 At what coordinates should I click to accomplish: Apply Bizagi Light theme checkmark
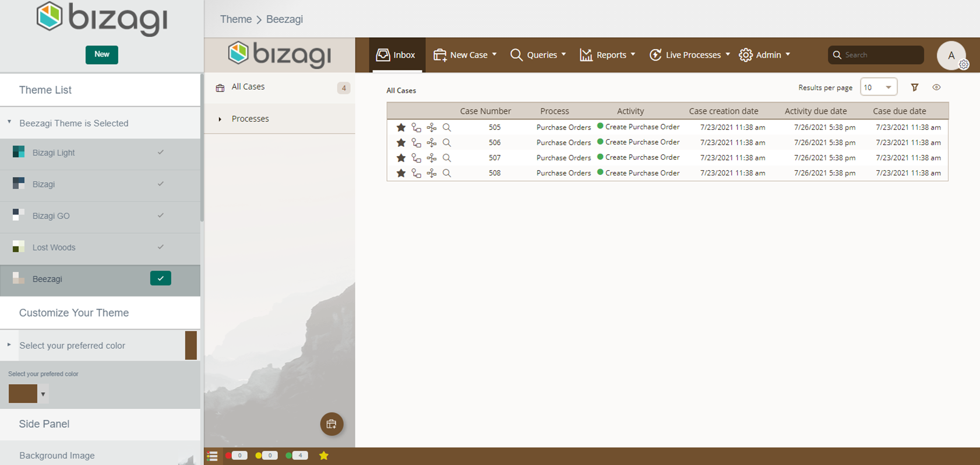[160, 152]
